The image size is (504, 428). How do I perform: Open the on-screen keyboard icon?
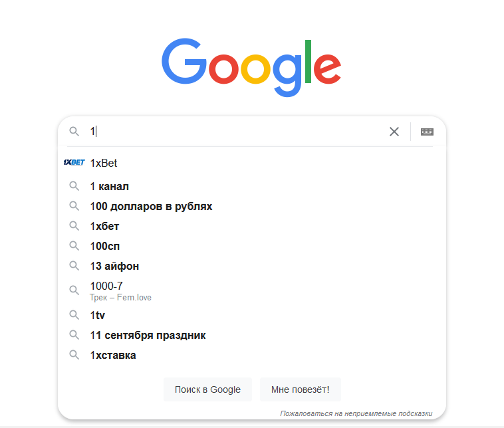tap(427, 132)
